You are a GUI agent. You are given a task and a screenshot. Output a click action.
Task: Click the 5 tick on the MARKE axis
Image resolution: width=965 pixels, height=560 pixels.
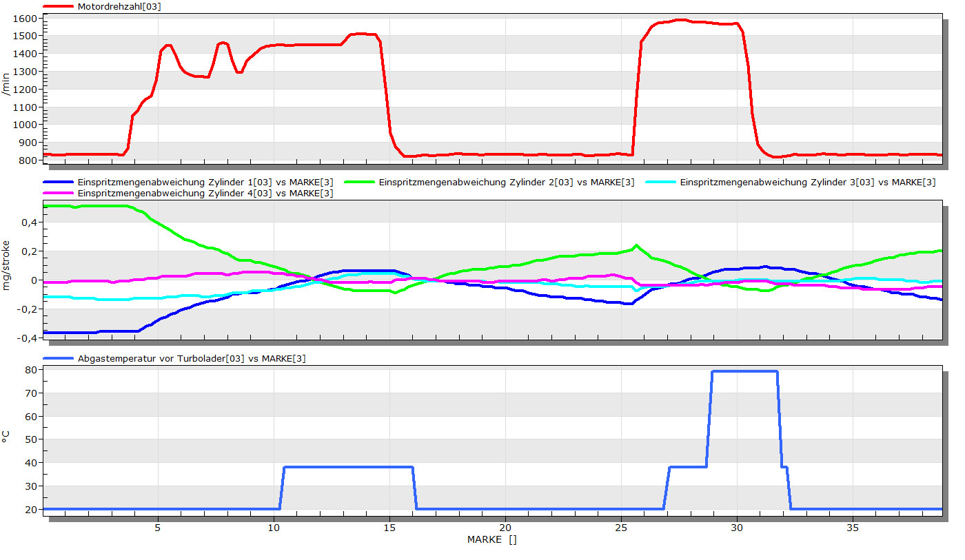(158, 526)
